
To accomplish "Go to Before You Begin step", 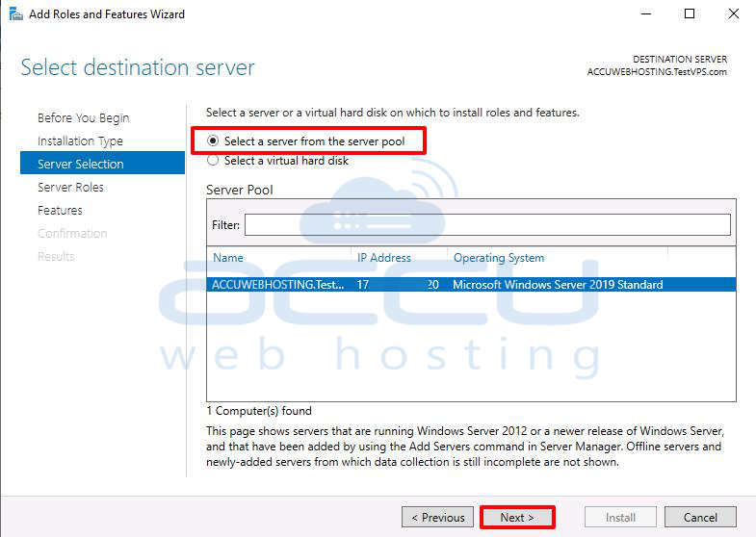I will point(84,118).
